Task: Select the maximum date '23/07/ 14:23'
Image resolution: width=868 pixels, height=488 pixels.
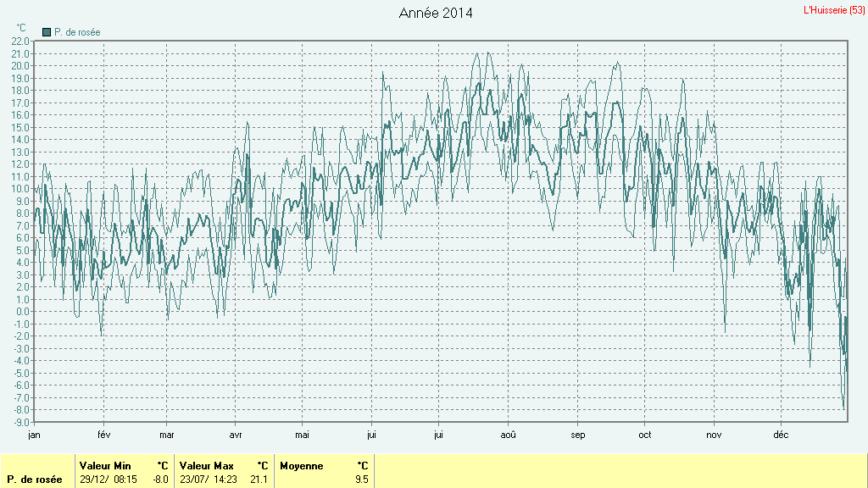Action: coord(209,480)
